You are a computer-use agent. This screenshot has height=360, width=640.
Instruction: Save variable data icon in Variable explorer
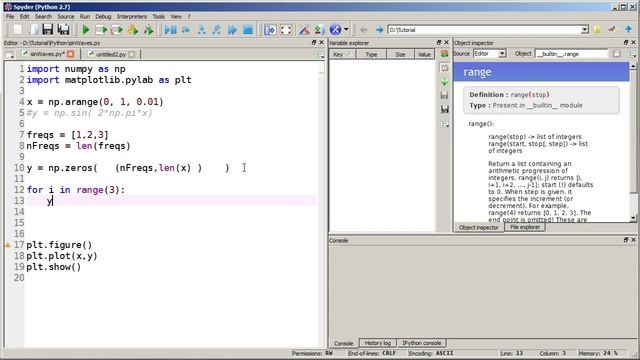click(444, 95)
